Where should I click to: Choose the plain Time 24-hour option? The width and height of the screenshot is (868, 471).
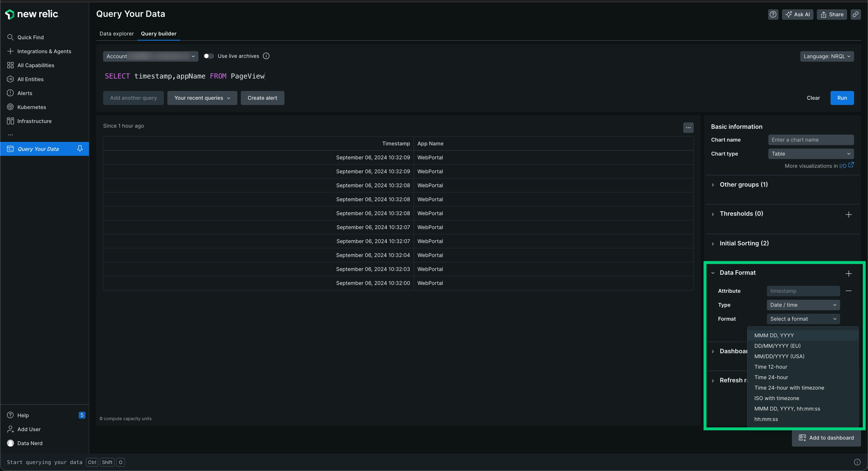pos(803,377)
